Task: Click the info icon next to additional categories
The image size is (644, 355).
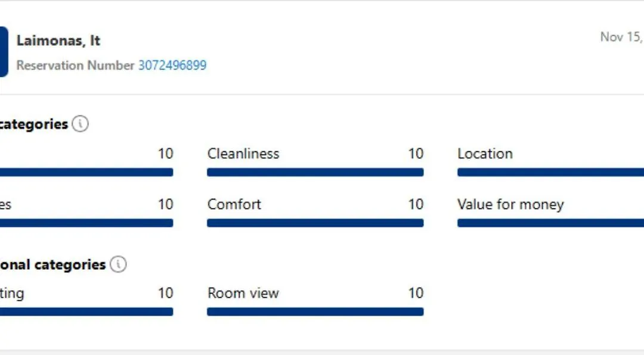Action: [118, 264]
